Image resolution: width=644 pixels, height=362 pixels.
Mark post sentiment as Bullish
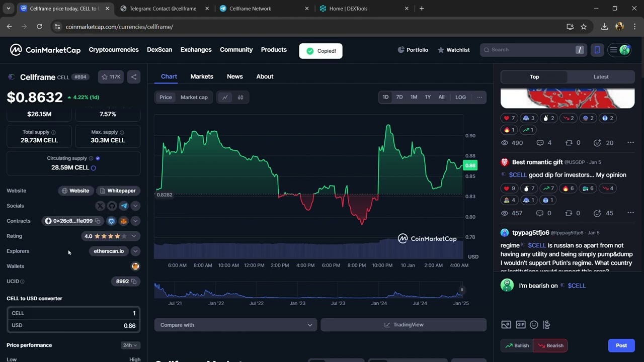(x=517, y=345)
